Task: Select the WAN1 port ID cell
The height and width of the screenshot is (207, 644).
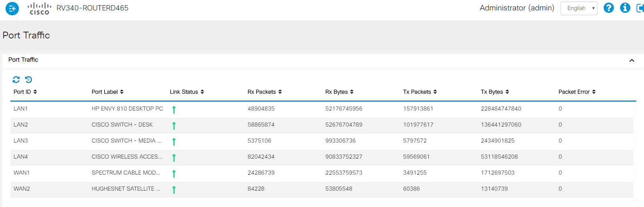Action: [22, 173]
